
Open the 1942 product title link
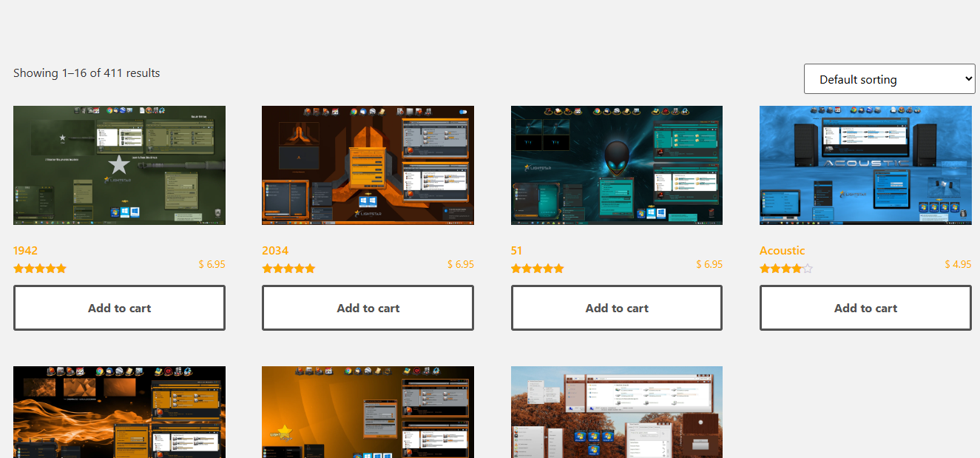point(25,250)
